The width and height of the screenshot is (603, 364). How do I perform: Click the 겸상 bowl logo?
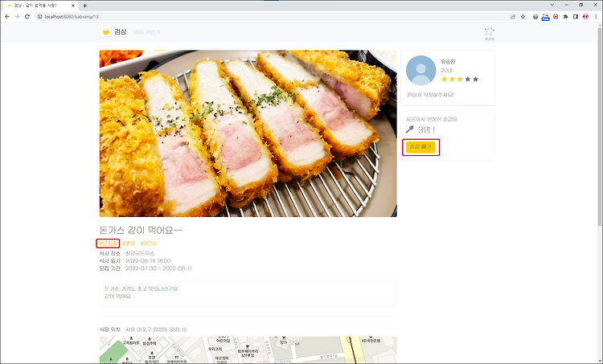coord(106,32)
